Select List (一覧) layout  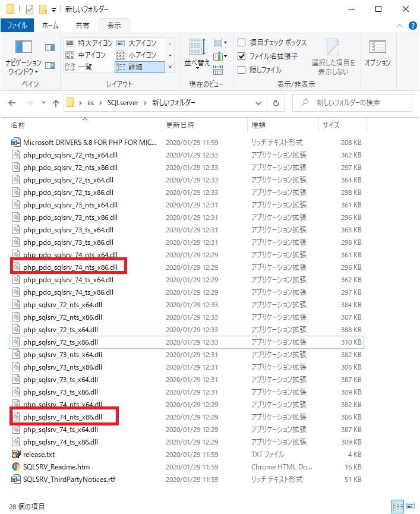(79, 67)
